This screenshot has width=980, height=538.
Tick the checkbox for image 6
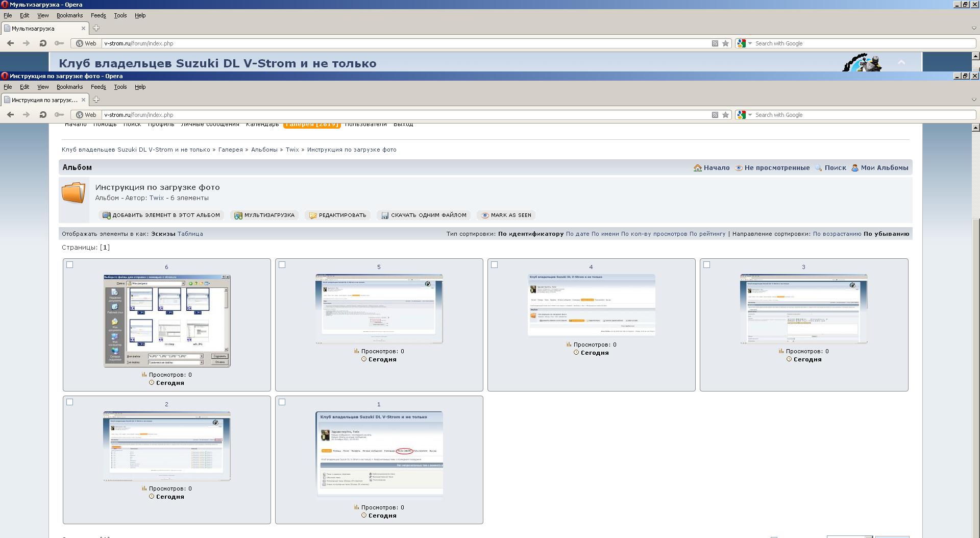[x=70, y=264]
